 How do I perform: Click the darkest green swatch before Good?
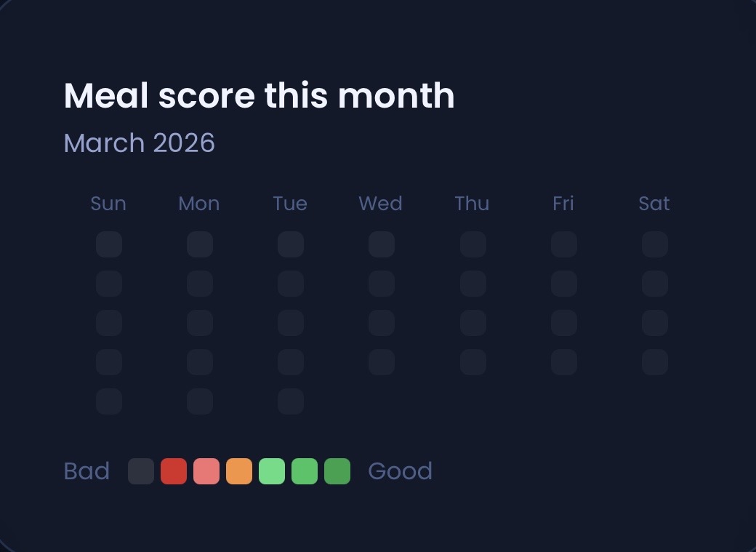click(x=337, y=471)
